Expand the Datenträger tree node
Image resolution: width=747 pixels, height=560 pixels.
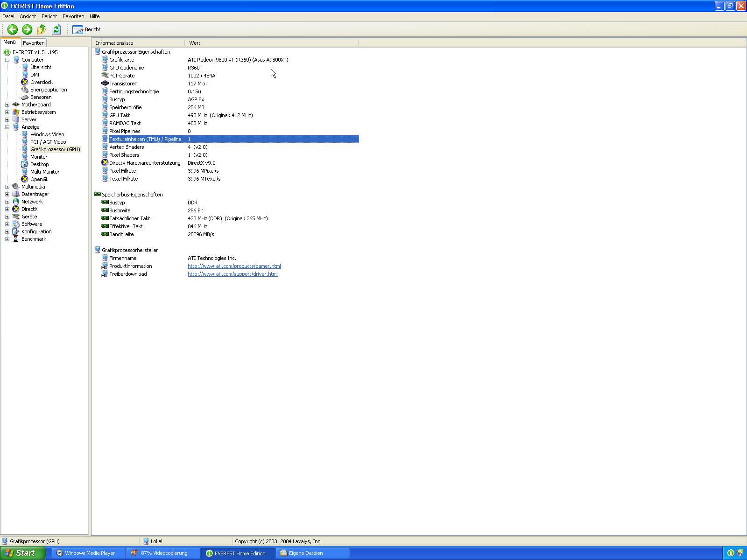[7, 194]
